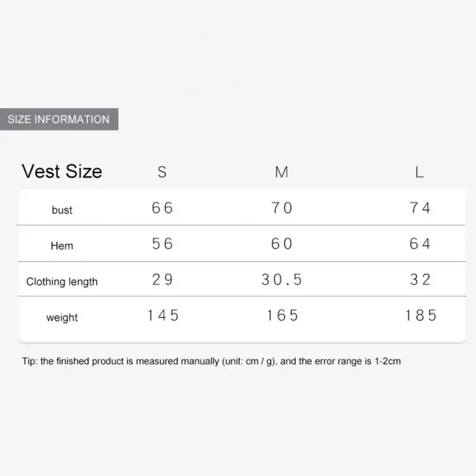The width and height of the screenshot is (476, 476).
Task: Click the SIZE INFORMATION banner
Action: (59, 119)
